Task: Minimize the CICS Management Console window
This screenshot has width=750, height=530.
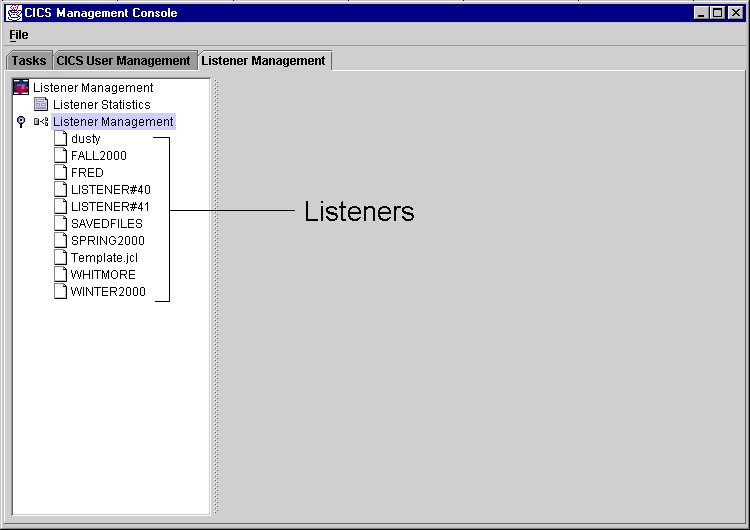Action: [x=701, y=13]
